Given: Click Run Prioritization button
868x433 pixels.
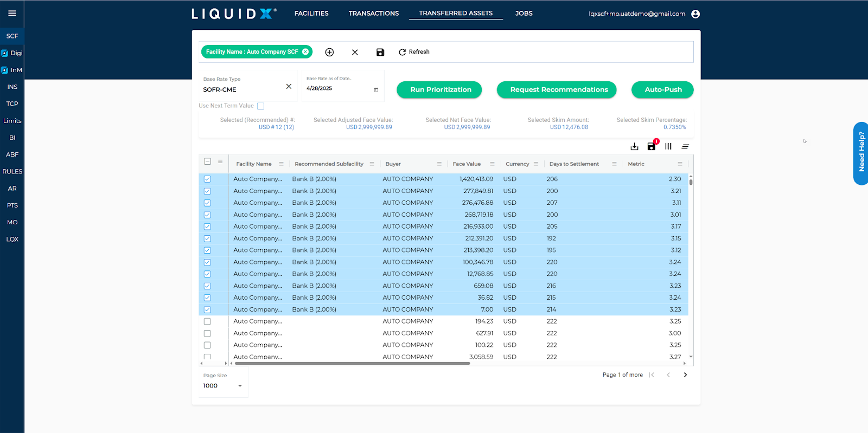Looking at the screenshot, I should 439,90.
